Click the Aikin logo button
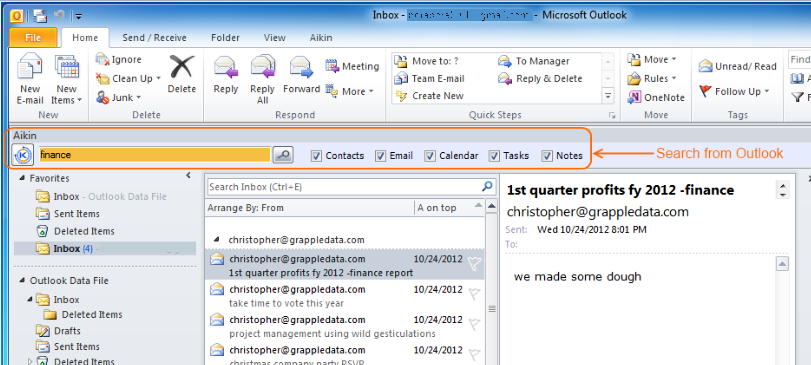Screen dimensions: 811x365 pyautogui.click(x=23, y=155)
